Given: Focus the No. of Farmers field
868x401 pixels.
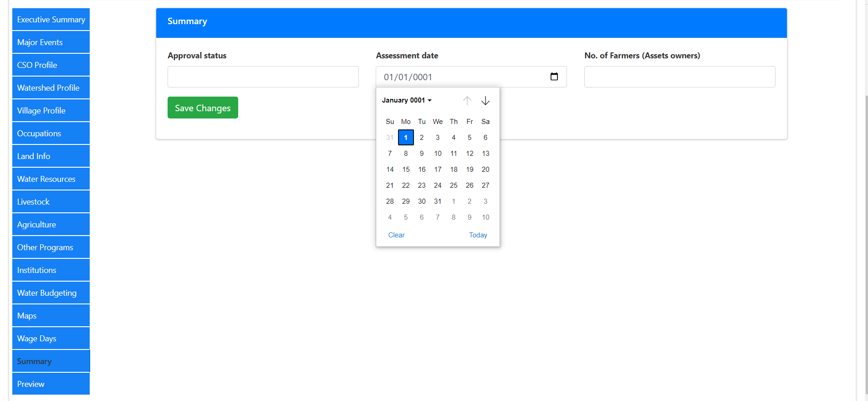Looking at the screenshot, I should coord(679,77).
